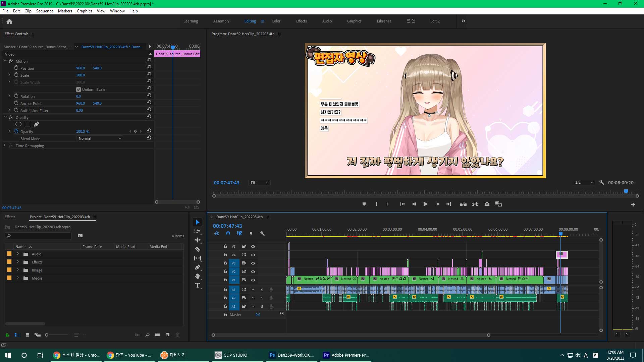This screenshot has width=644, height=362.
Task: Toggle Snap magnet in timeline
Action: pyautogui.click(x=228, y=233)
